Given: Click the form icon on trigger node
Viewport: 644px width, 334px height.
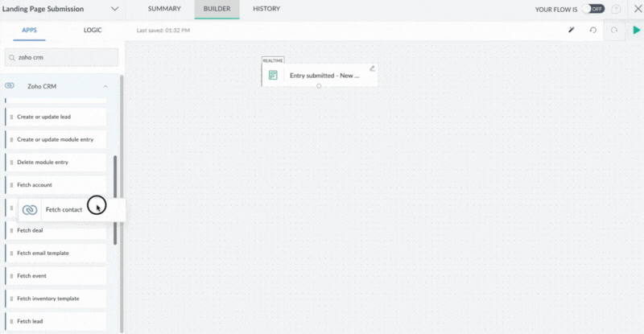Looking at the screenshot, I should [273, 75].
